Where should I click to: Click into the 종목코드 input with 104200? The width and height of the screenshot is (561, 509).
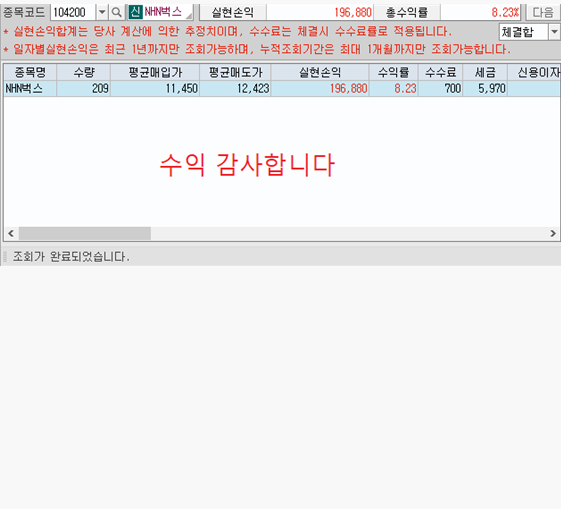click(73, 13)
